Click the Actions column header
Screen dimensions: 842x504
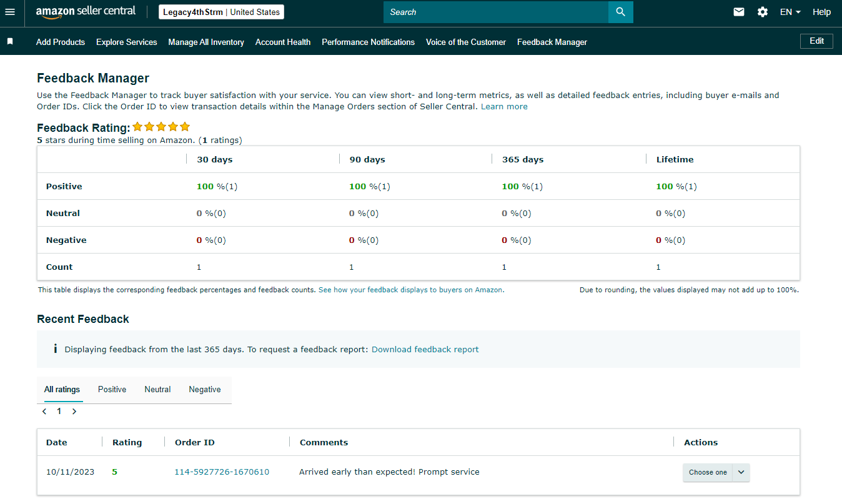[701, 442]
